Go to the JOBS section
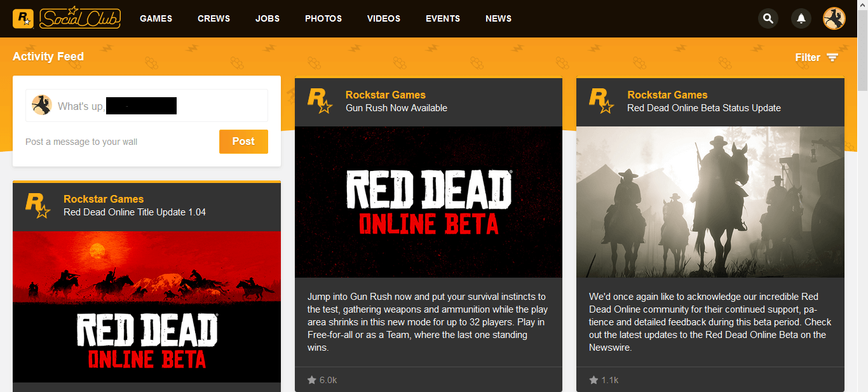This screenshot has height=392, width=868. click(268, 18)
